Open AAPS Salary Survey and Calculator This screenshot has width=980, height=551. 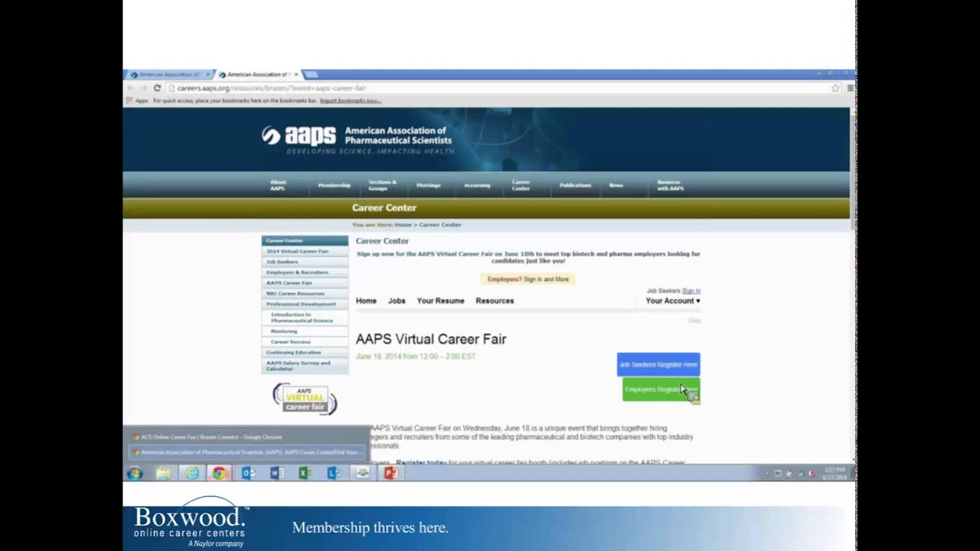305,366
